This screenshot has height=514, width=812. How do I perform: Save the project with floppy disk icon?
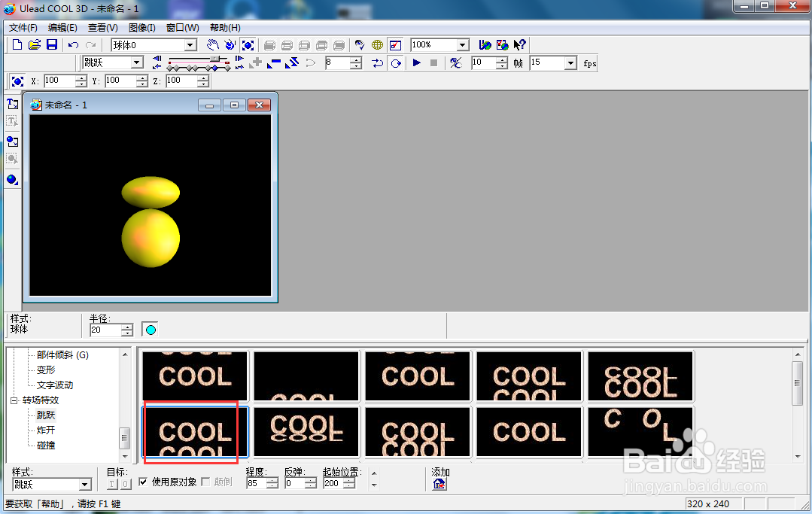(52, 45)
